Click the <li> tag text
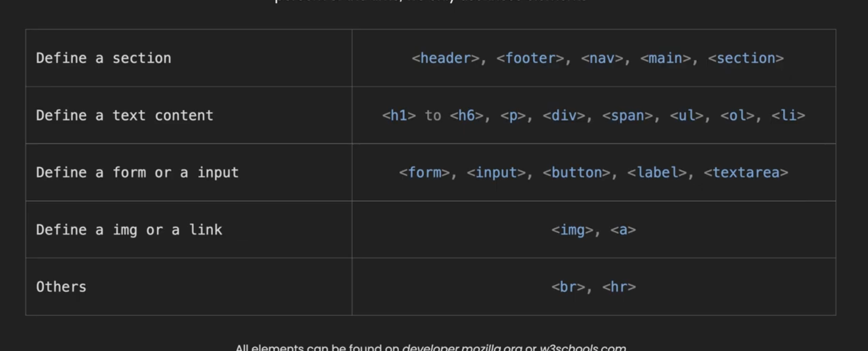The height and width of the screenshot is (351, 868). pyautogui.click(x=788, y=116)
